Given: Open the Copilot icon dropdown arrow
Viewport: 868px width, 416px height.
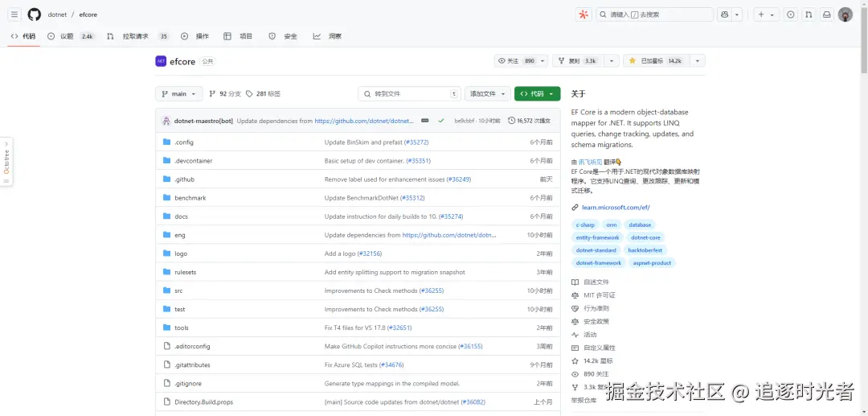Looking at the screenshot, I should [737, 14].
